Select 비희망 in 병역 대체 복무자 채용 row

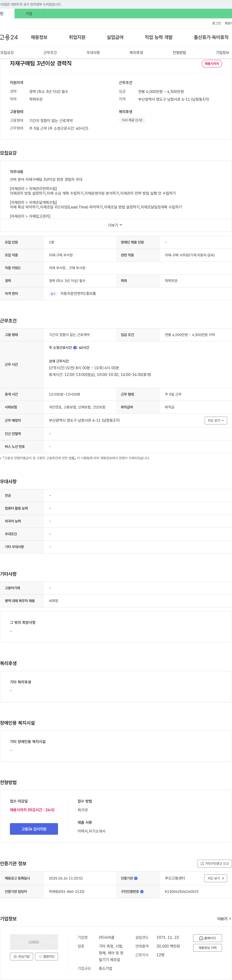[x=54, y=601]
